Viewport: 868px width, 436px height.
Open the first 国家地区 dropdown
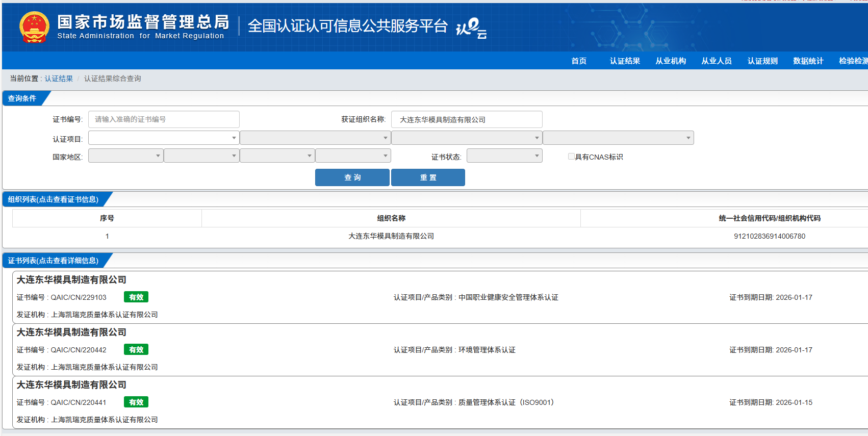tap(125, 156)
